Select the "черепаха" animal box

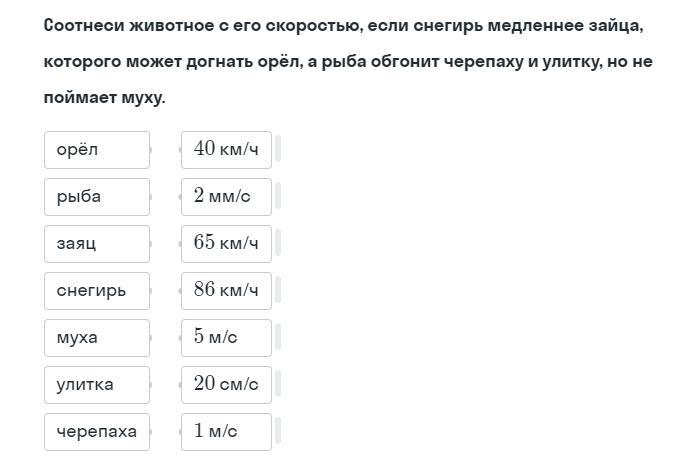97,432
